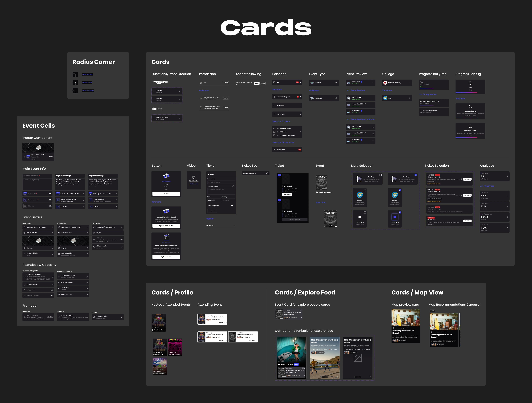Viewport: 532px width, 403px height.
Task: Accept the follow request
Action: pos(257,84)
